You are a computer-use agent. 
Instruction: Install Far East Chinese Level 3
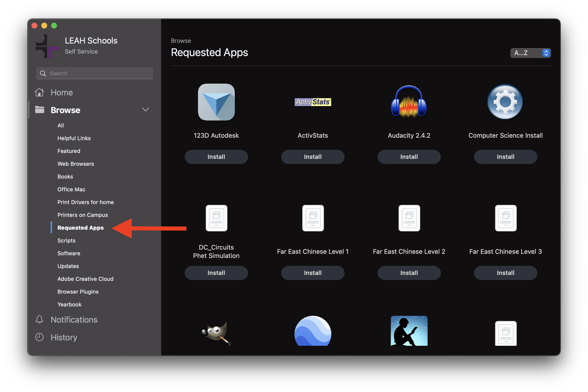click(x=505, y=273)
